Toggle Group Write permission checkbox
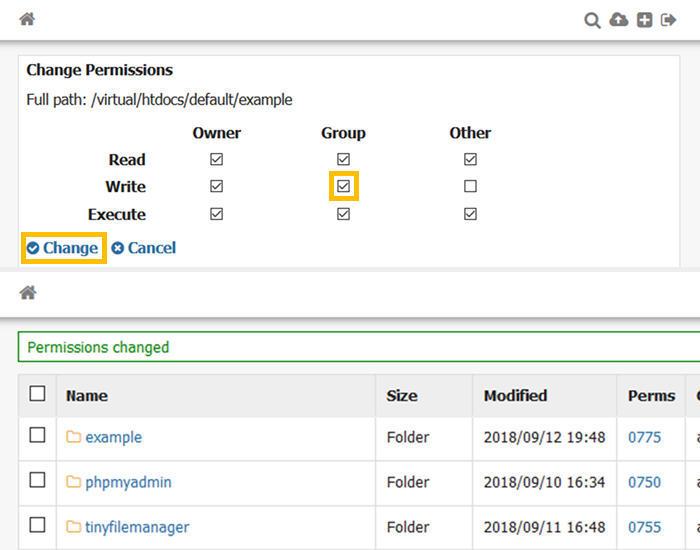Screen dimensions: 700x550 click(344, 186)
